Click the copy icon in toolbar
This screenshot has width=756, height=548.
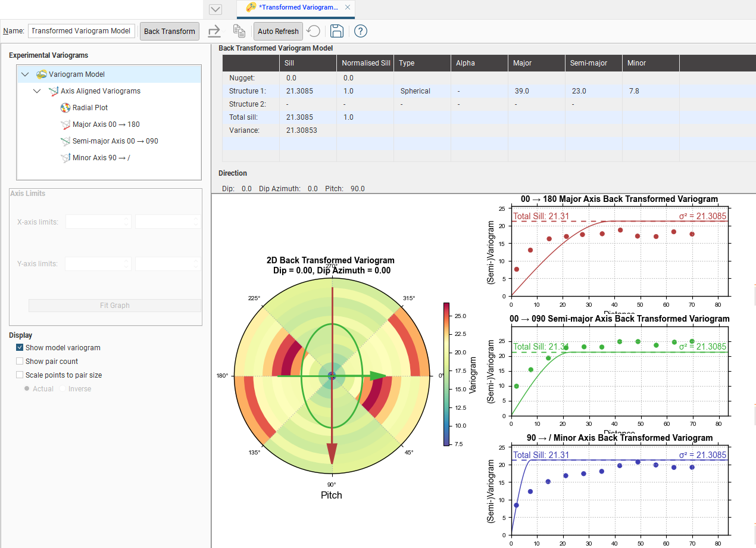(x=239, y=31)
